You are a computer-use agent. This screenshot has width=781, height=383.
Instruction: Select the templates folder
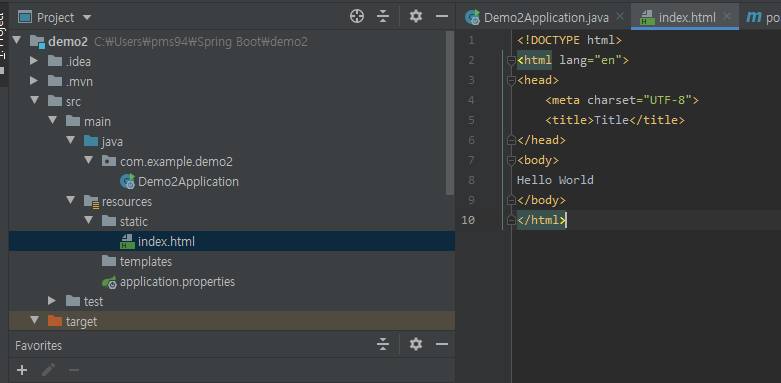pyautogui.click(x=145, y=261)
